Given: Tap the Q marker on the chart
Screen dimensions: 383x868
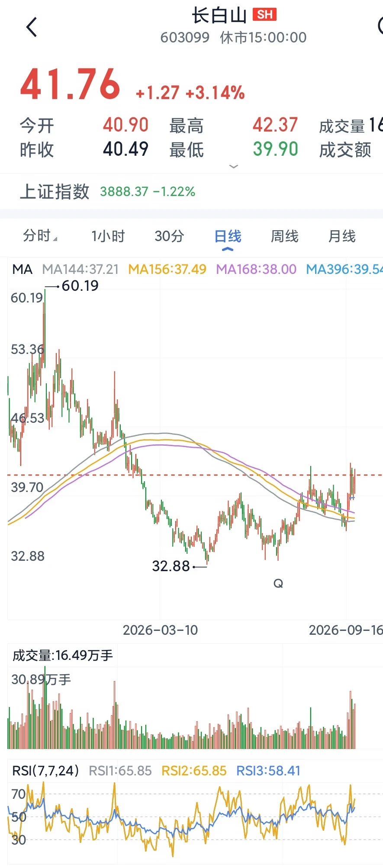Looking at the screenshot, I should point(278,584).
